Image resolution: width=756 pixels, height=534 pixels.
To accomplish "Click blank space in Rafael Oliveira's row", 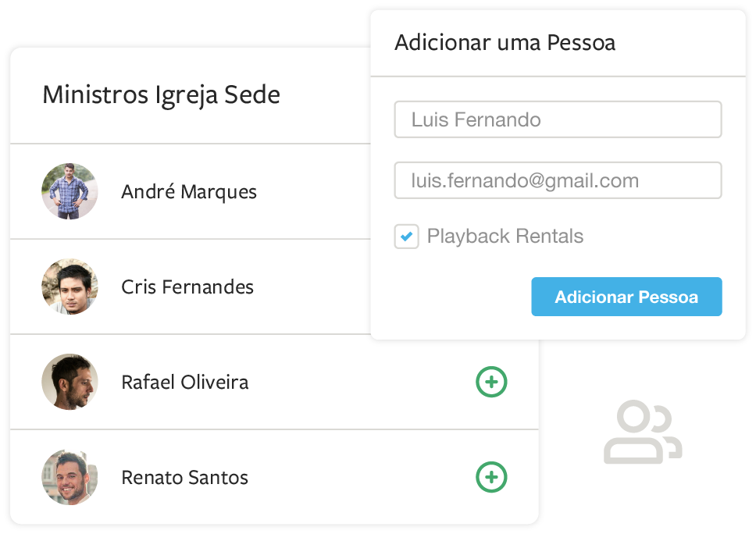I will 359,383.
